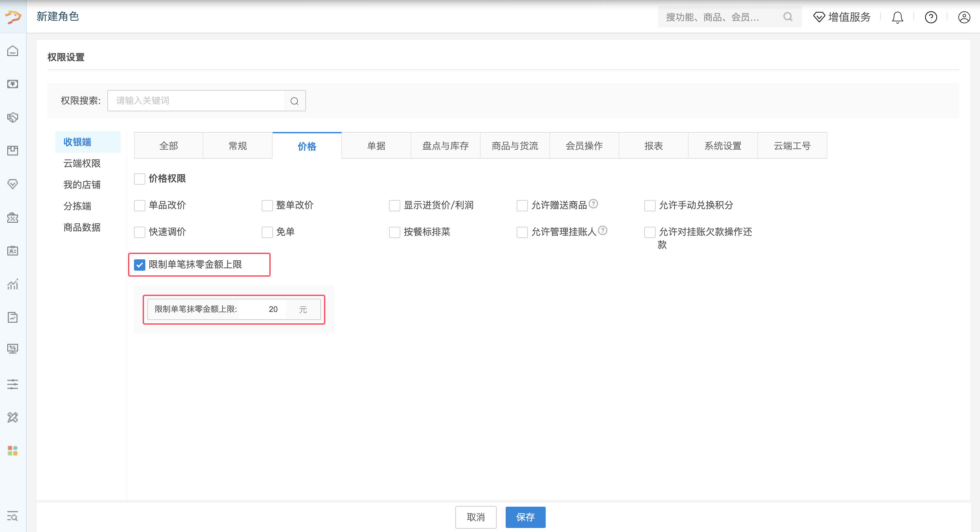Click the 取消 button
The image size is (980, 532).
(476, 517)
